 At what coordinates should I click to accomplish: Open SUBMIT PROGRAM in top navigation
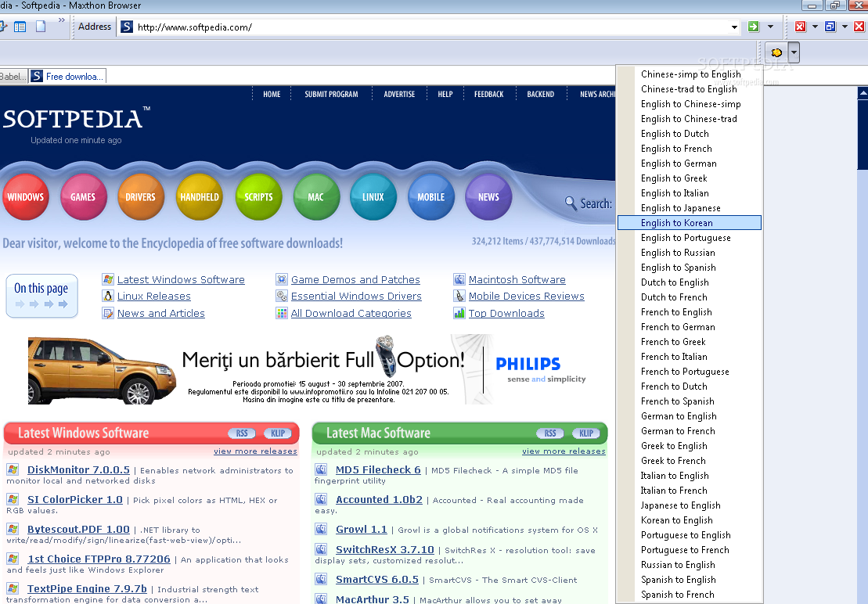[x=331, y=94]
